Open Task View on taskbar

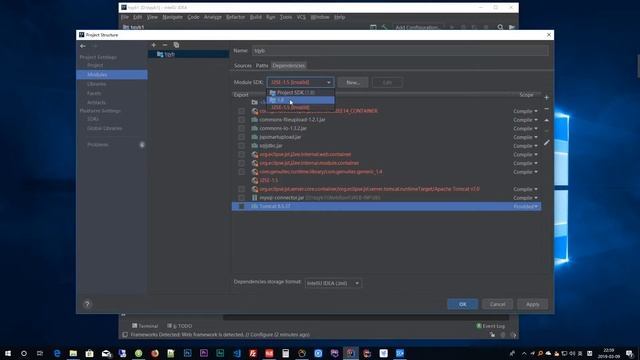pos(40,353)
